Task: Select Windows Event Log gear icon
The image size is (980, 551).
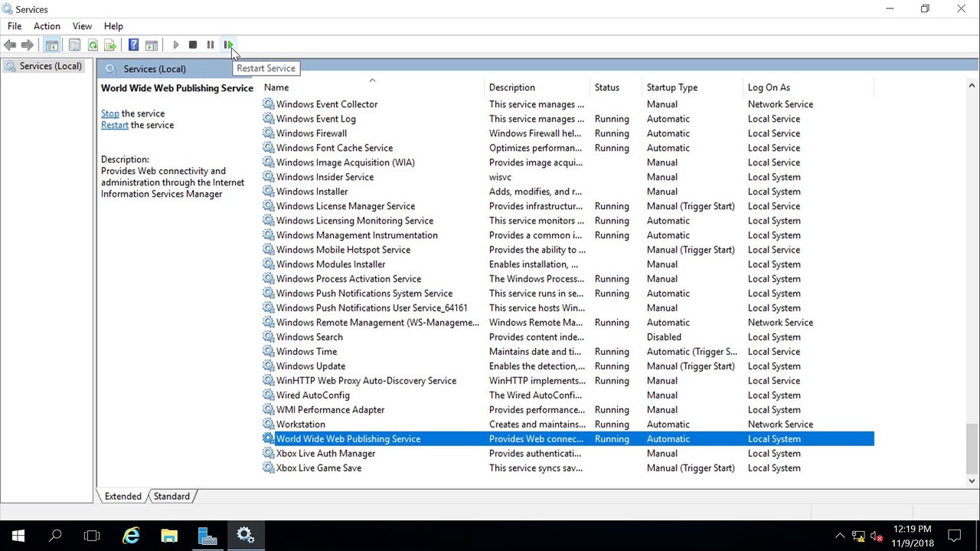Action: 268,119
